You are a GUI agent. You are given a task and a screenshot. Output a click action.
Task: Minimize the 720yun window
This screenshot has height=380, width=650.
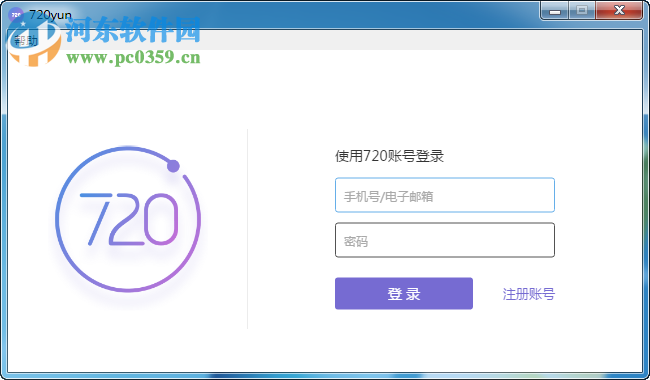coord(555,11)
